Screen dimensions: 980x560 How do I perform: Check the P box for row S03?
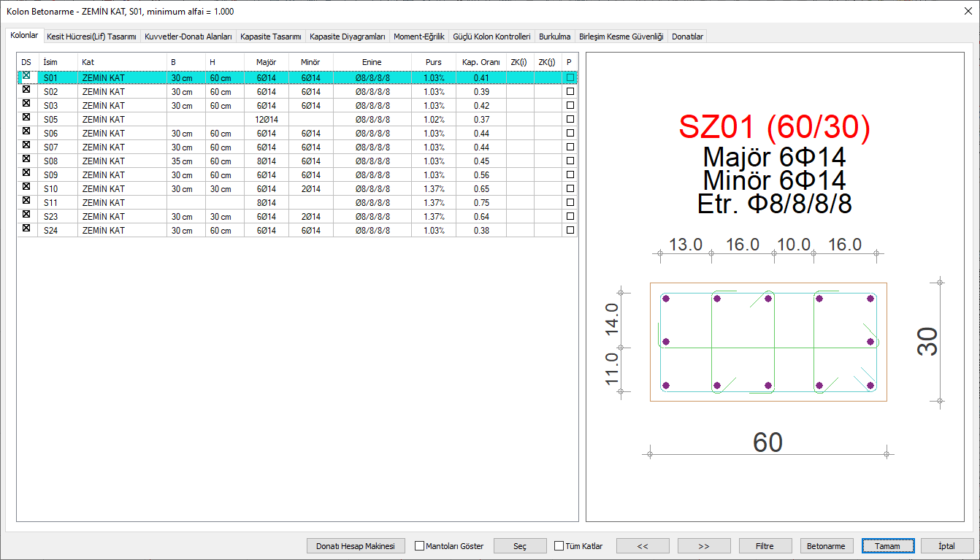[x=570, y=105]
